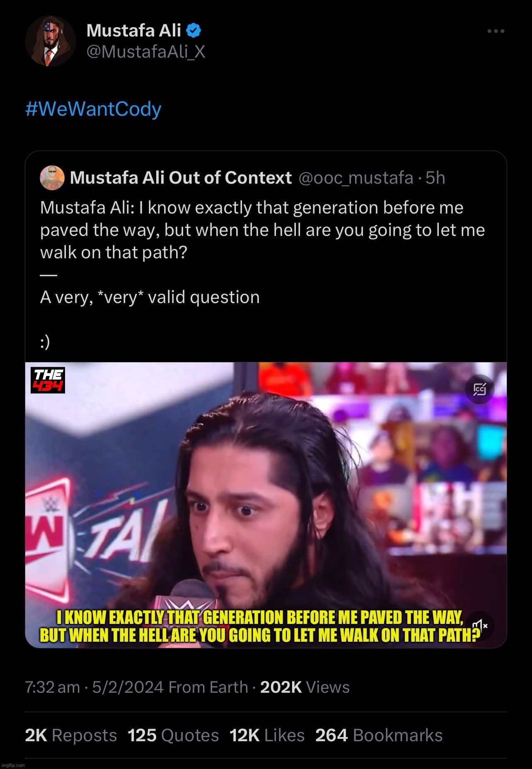Open the @ooc_mustafa handle
This screenshot has height=769, width=532.
(x=355, y=177)
